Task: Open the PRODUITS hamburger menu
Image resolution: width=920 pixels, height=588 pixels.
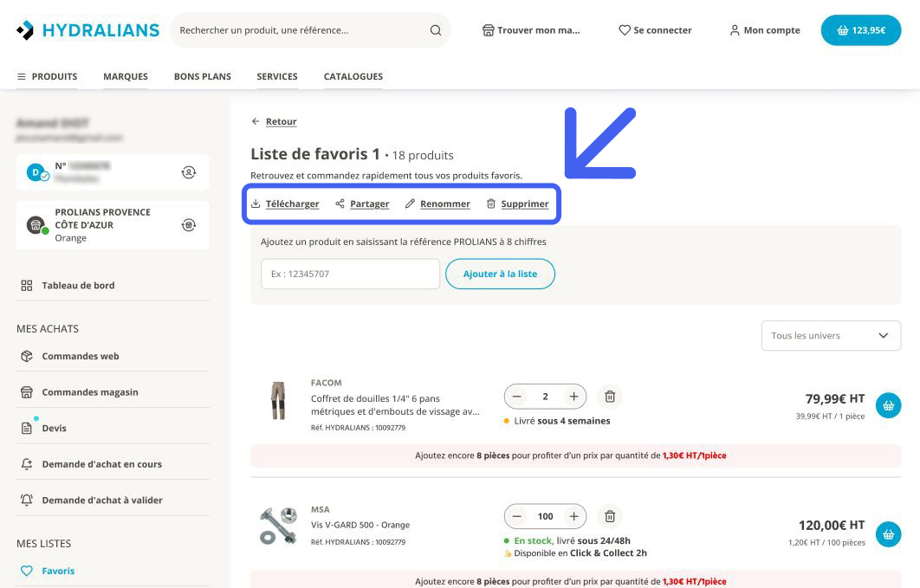Action: click(47, 76)
